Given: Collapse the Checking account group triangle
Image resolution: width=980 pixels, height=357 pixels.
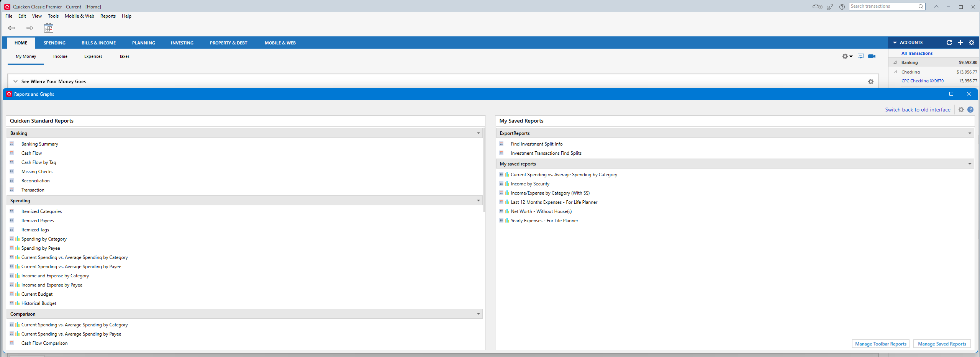Looking at the screenshot, I should click(895, 72).
